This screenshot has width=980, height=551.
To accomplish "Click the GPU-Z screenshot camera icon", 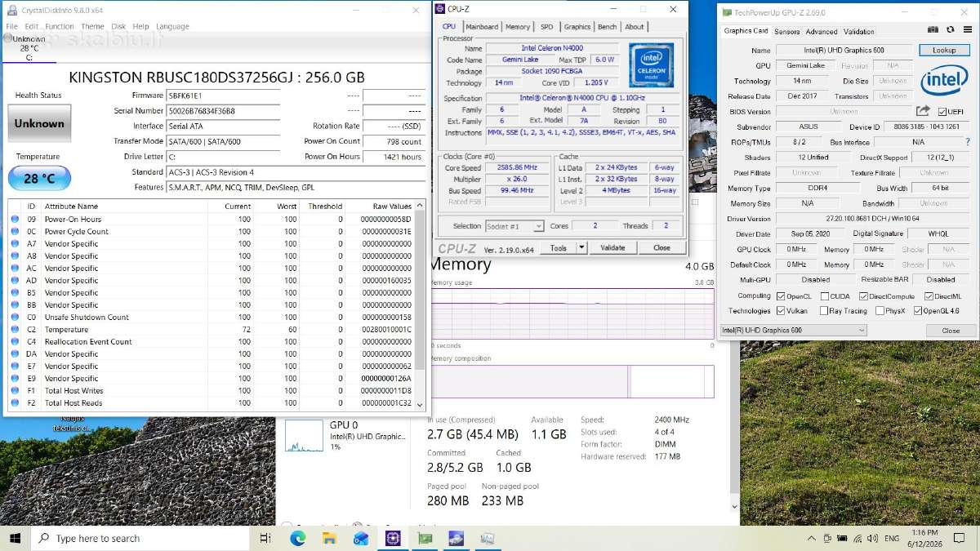I will pos(933,31).
